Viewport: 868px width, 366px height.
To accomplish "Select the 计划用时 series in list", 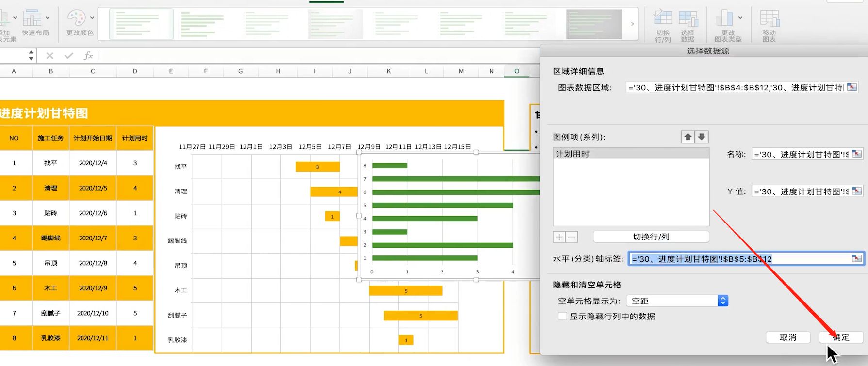I will pyautogui.click(x=631, y=154).
